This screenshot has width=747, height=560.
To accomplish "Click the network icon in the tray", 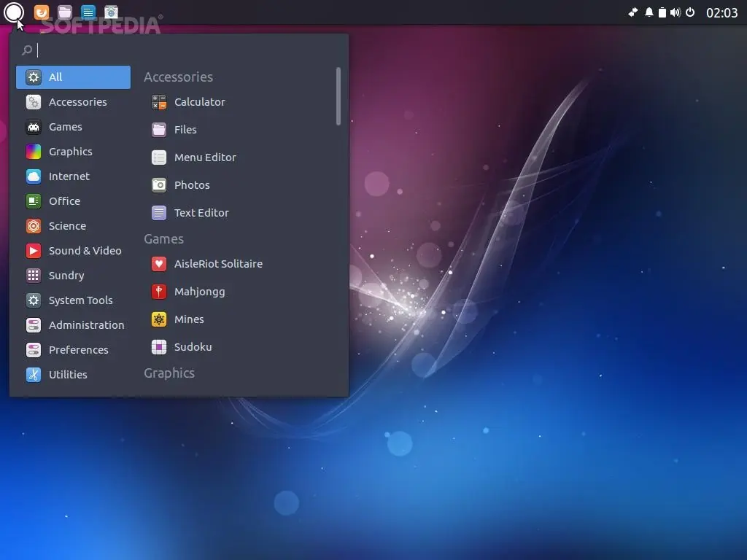I will (632, 12).
